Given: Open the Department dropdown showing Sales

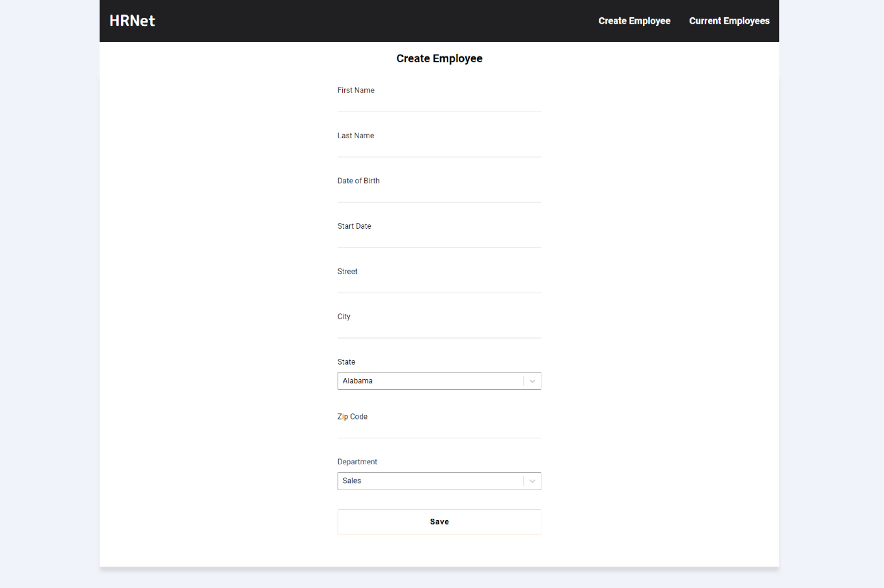Looking at the screenshot, I should (430, 481).
